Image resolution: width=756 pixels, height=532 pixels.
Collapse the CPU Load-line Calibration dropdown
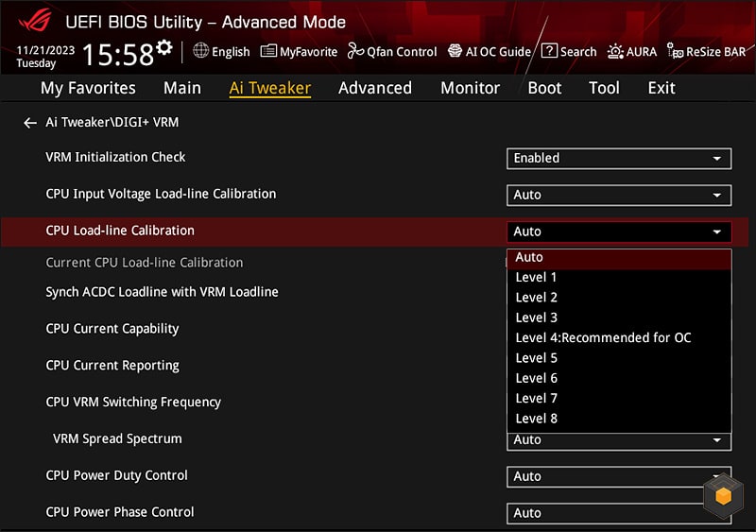[619, 232]
